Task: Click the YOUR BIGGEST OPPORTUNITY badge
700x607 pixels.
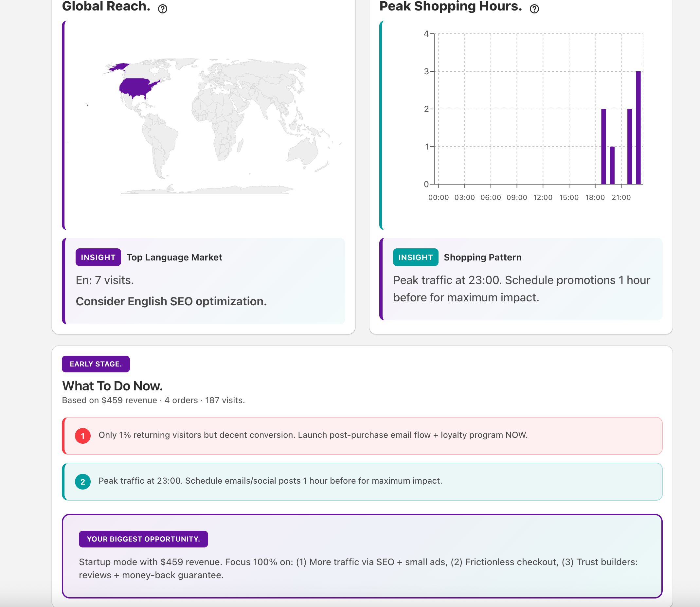Action: 143,539
